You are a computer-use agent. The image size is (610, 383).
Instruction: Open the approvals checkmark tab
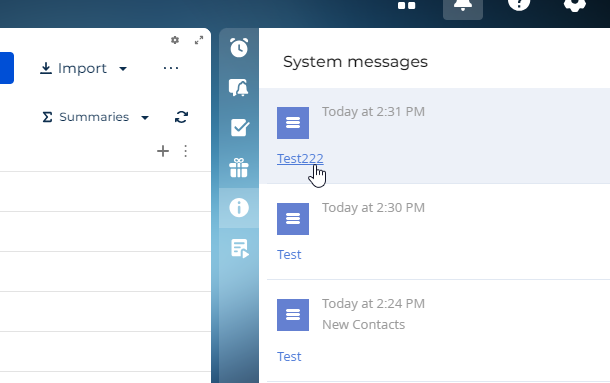coord(239,128)
